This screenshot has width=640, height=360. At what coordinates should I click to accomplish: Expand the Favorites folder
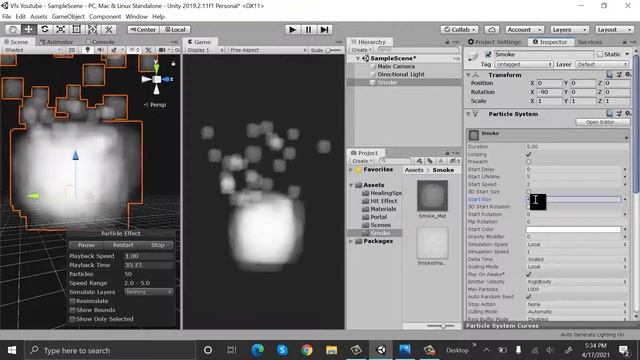(x=351, y=169)
